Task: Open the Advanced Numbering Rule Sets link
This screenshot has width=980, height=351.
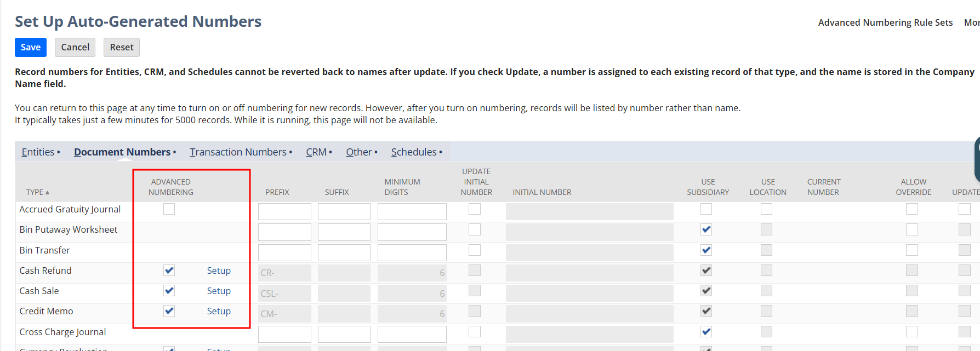Action: point(885,22)
